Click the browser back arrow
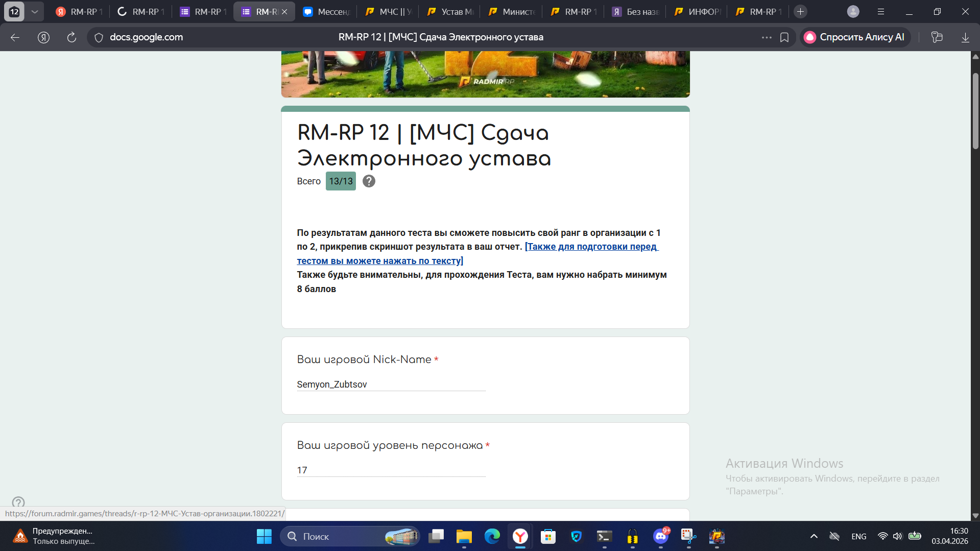The width and height of the screenshot is (980, 551). 15,37
